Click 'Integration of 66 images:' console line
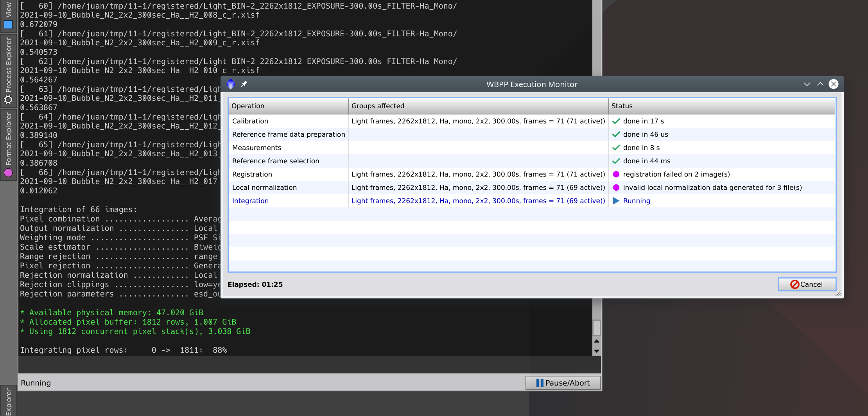868x416 pixels. [79, 209]
